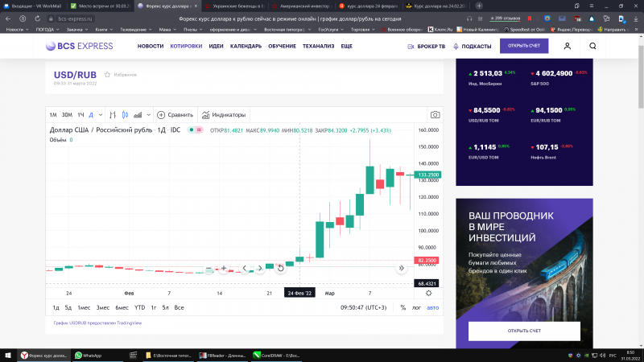The width and height of the screenshot is (644, 362).
Task: Open chart settings gear icon
Action: 428,293
